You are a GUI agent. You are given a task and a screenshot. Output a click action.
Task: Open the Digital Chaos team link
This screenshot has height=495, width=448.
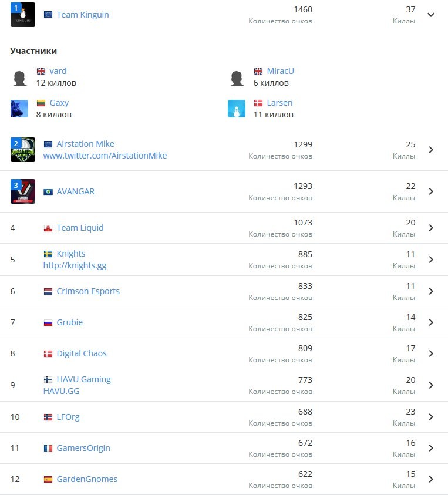coord(82,353)
